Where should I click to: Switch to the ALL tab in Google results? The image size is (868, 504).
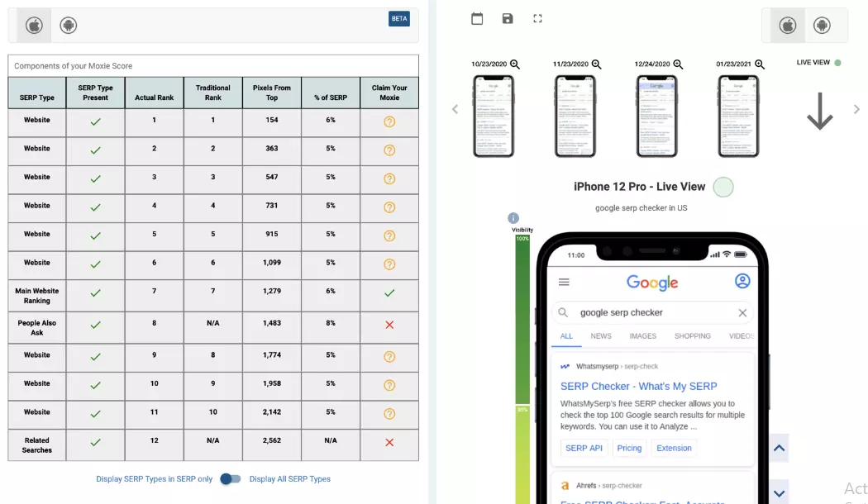click(566, 335)
